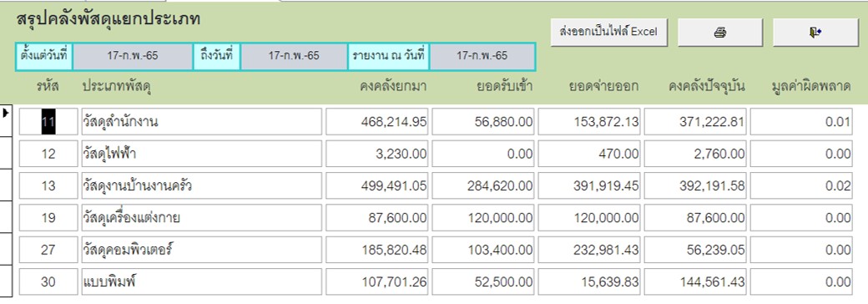Viewport: 868px width, 304px height.
Task: Select the วัสดุไฟฟ้า category cell
Action: coord(201,154)
